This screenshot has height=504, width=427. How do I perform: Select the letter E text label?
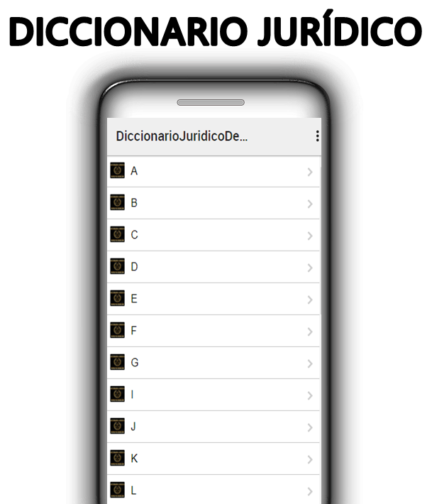click(x=134, y=299)
